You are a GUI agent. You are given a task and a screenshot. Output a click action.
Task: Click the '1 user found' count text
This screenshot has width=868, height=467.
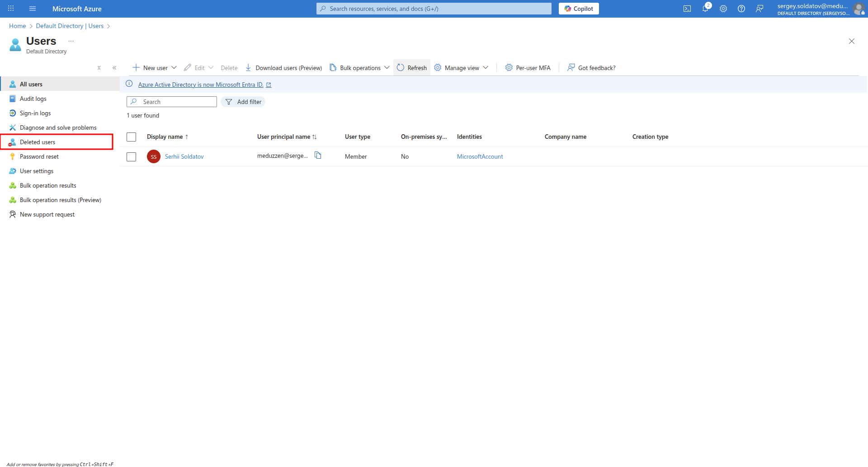coord(143,115)
